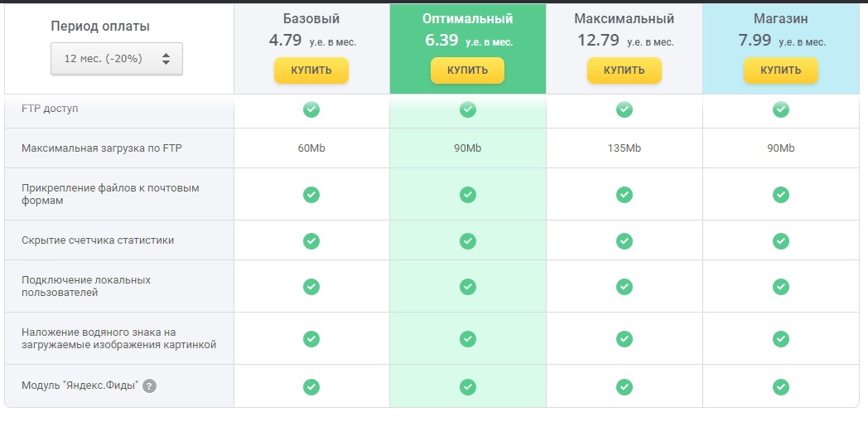
Task: Click watermark row checkmark in Базовый column
Action: pos(311,338)
